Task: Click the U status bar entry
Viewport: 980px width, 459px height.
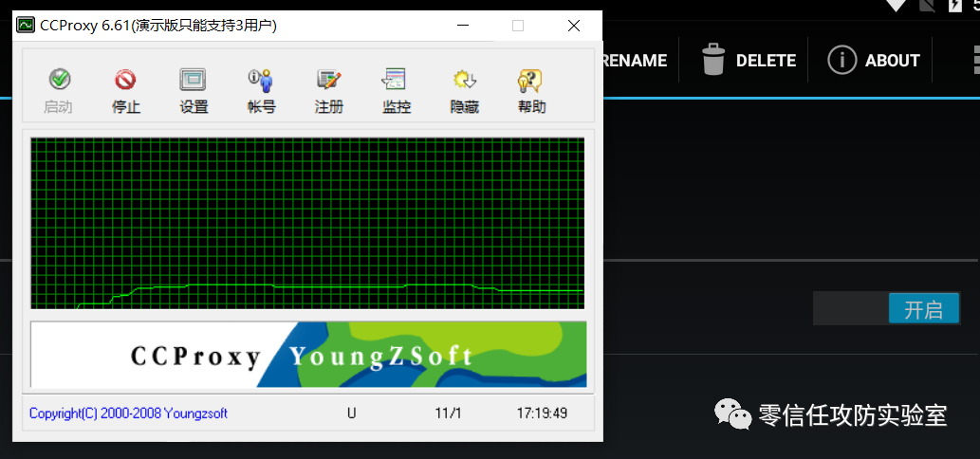Action: pos(351,413)
